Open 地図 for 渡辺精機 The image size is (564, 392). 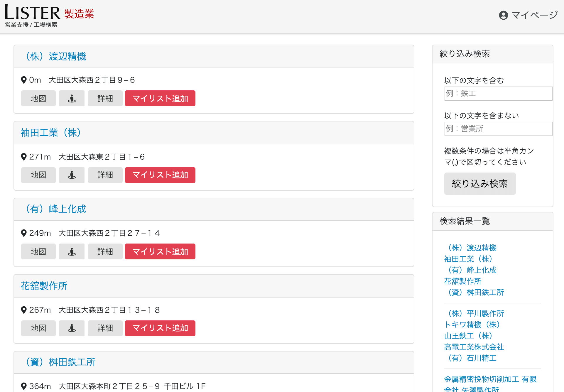point(38,98)
